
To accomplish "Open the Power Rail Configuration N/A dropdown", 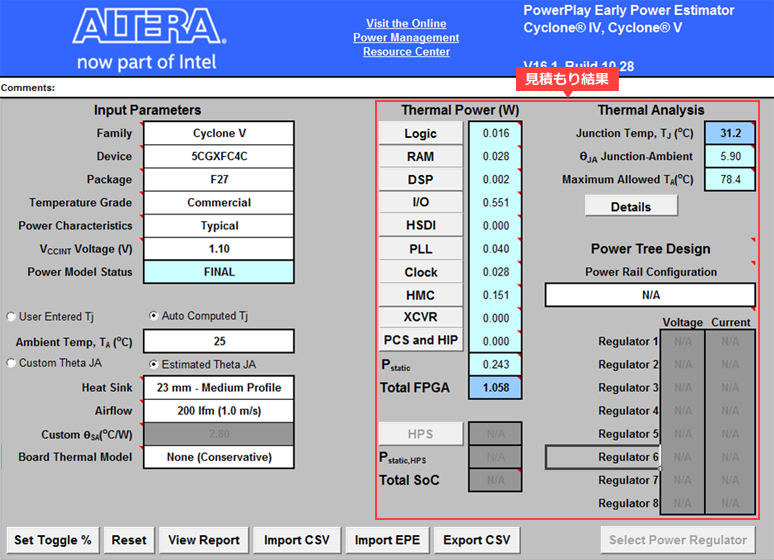I will pyautogui.click(x=650, y=295).
